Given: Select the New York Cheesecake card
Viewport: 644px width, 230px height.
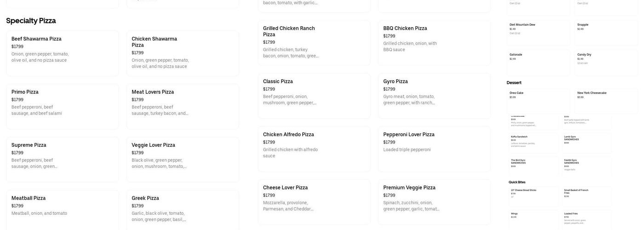Looking at the screenshot, I should coord(606,100).
